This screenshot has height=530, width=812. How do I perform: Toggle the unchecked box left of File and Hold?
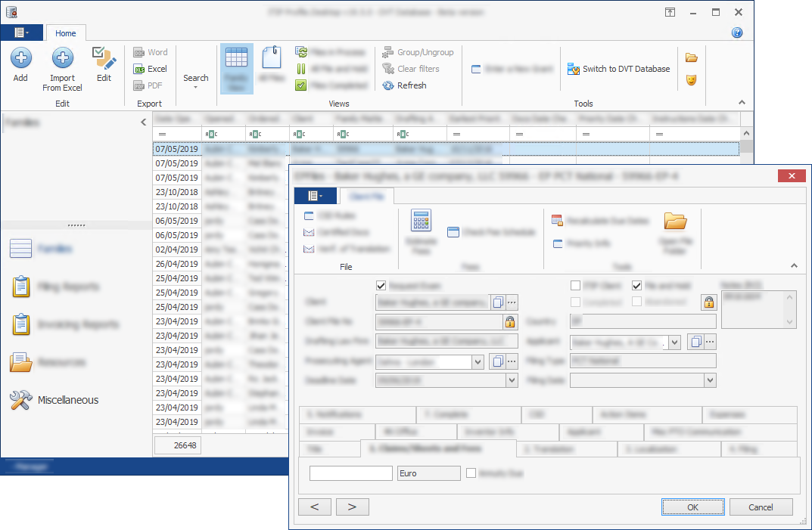pyautogui.click(x=575, y=286)
